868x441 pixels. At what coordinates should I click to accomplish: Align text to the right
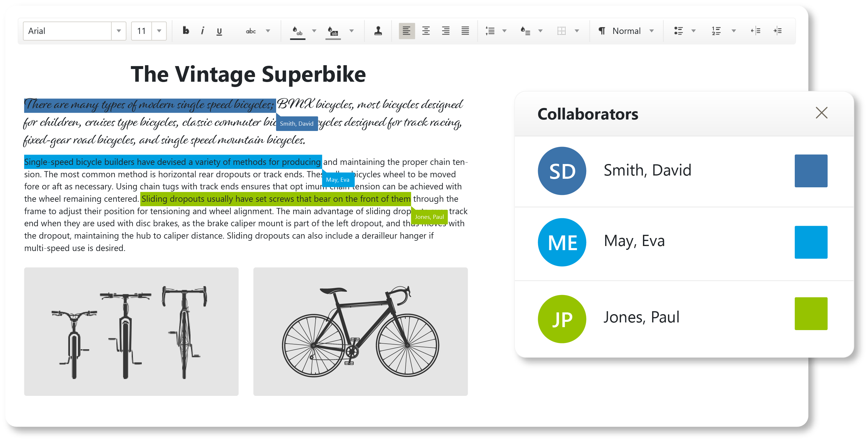(445, 31)
